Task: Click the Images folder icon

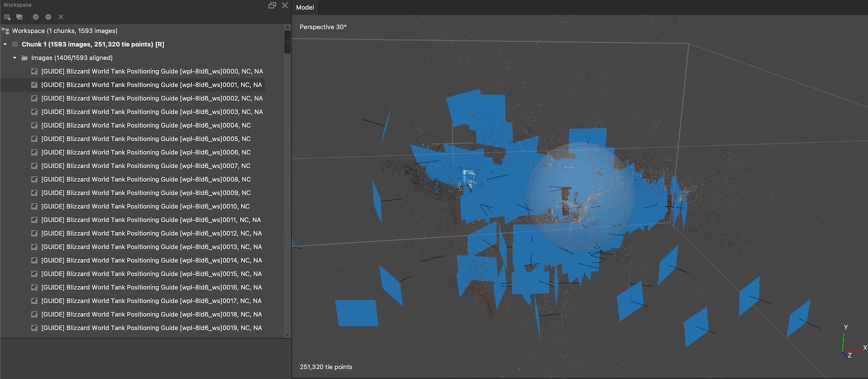Action: point(25,58)
